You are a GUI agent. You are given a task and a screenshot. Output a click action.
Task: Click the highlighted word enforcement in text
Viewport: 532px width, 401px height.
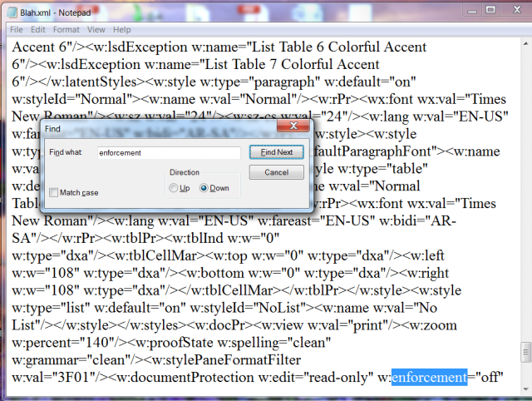pyautogui.click(x=430, y=378)
